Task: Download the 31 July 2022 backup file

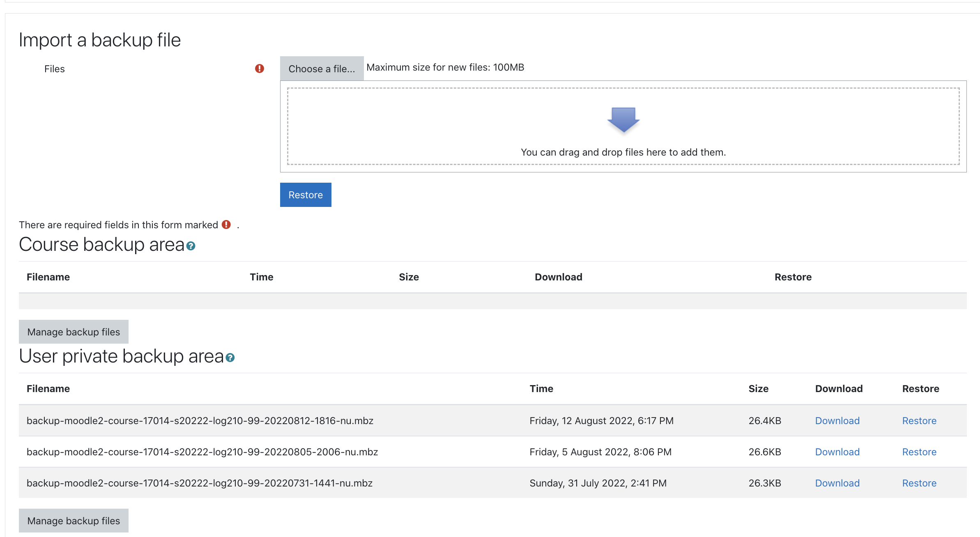Action: (837, 483)
